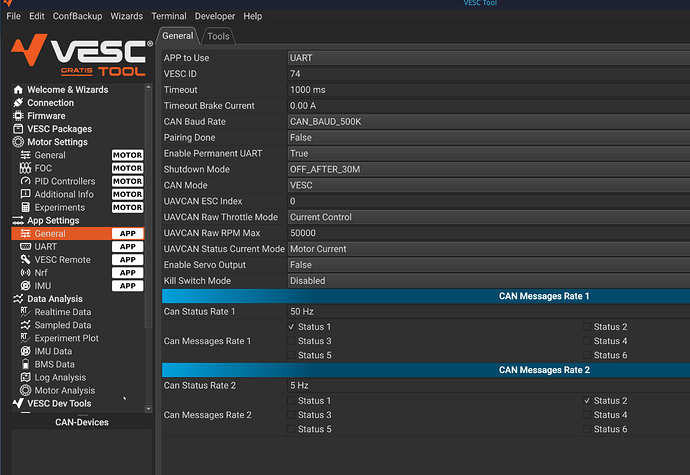The image size is (690, 475).
Task: Open the Help menu
Action: tap(253, 16)
